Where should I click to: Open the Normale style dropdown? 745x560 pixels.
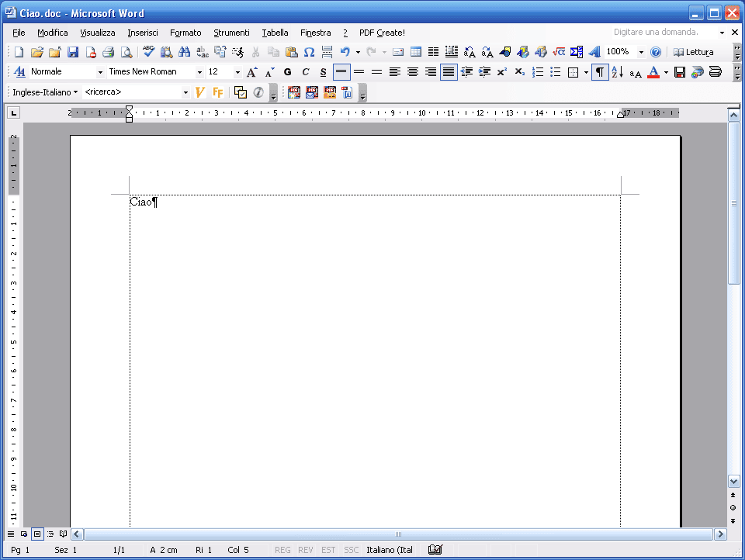[x=100, y=72]
